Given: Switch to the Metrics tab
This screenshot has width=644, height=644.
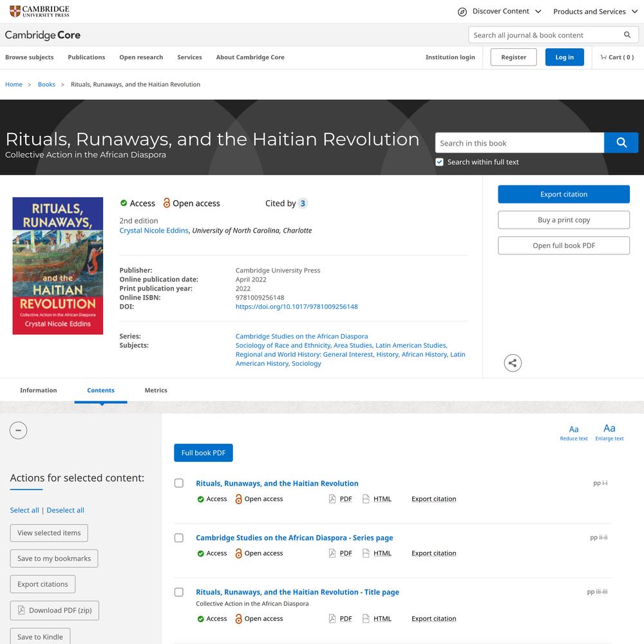Looking at the screenshot, I should coord(156,390).
